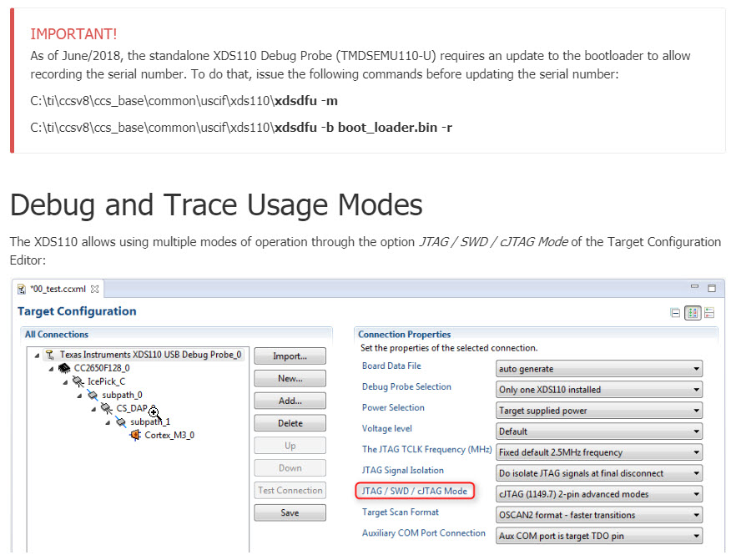The height and width of the screenshot is (560, 736).
Task: Click the router icon beside CS_DAP_0
Action: point(107,408)
